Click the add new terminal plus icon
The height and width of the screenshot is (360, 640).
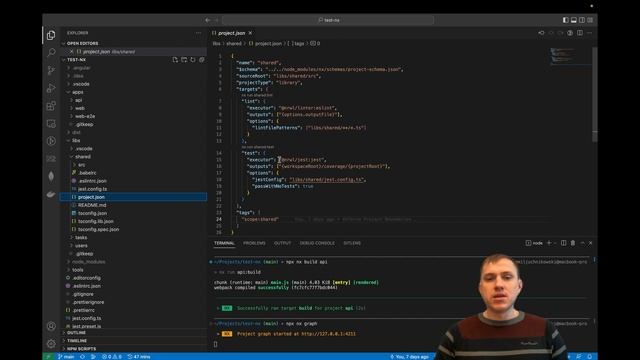click(x=549, y=243)
